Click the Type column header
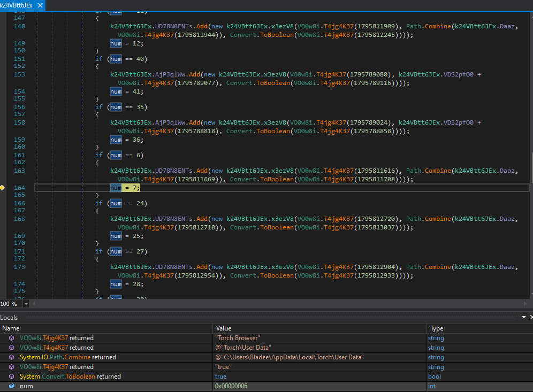 click(x=437, y=328)
